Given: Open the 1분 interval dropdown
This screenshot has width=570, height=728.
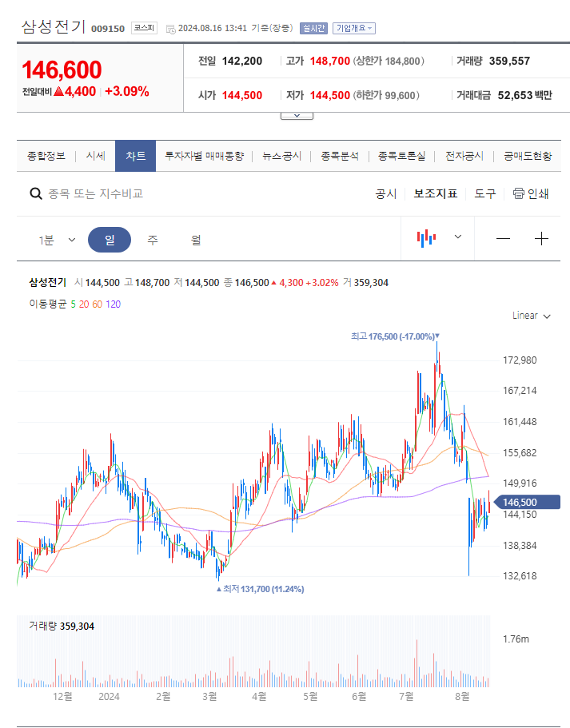Looking at the screenshot, I should (57, 240).
